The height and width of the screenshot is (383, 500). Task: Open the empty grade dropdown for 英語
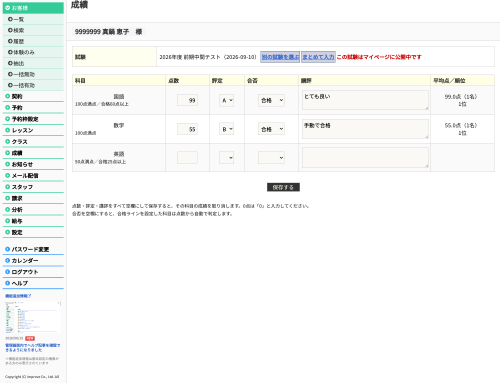click(226, 158)
